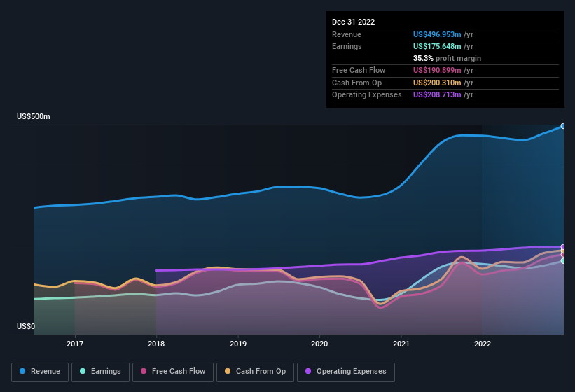Toggle the Operating Expenses legend button

point(346,372)
